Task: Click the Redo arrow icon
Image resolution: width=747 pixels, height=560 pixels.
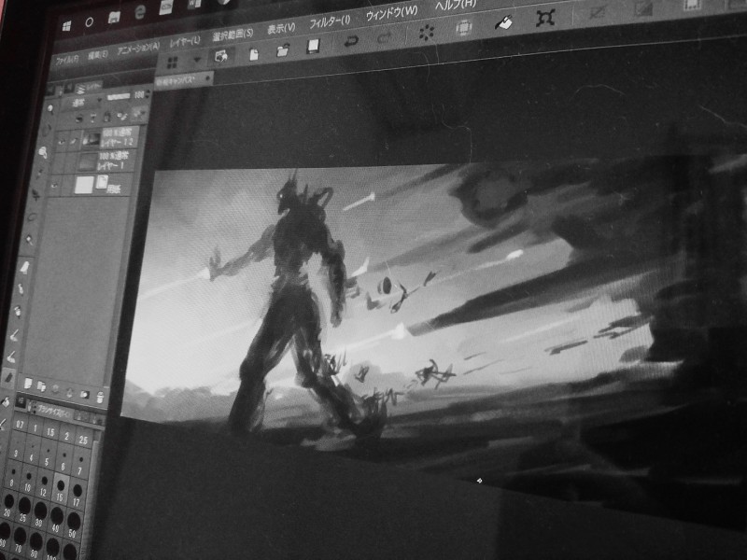Action: [x=385, y=37]
